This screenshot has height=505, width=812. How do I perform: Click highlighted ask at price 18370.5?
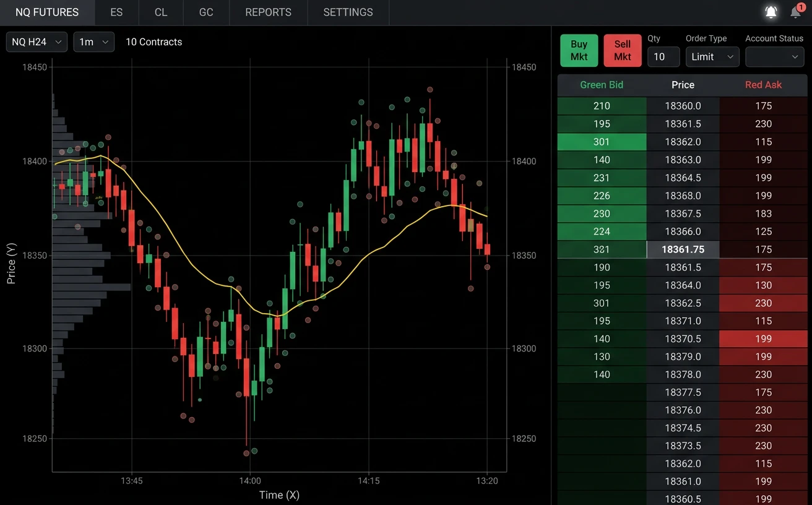763,339
